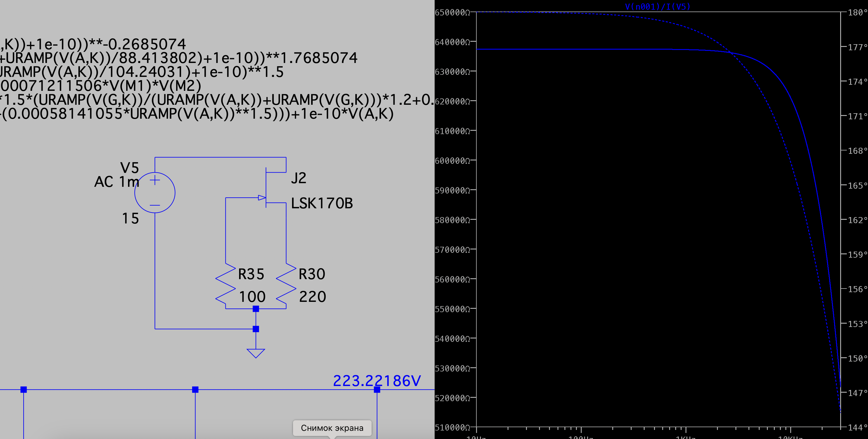This screenshot has width=868, height=439.
Task: Click the LSK170B model name text
Action: 322,203
